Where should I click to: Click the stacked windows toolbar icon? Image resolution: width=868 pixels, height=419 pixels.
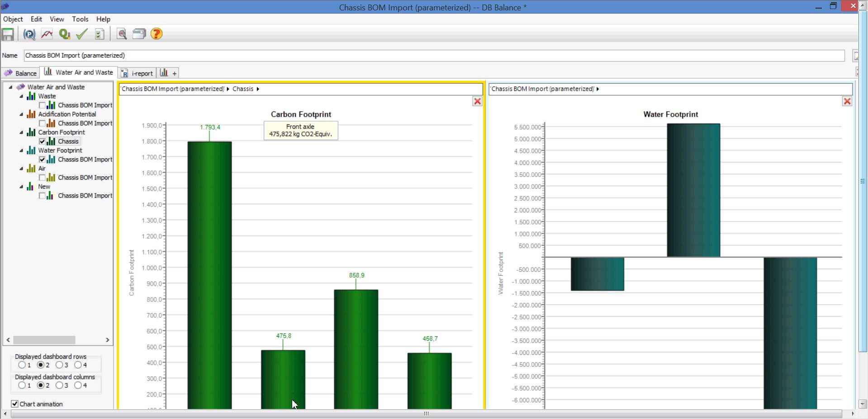(x=139, y=34)
